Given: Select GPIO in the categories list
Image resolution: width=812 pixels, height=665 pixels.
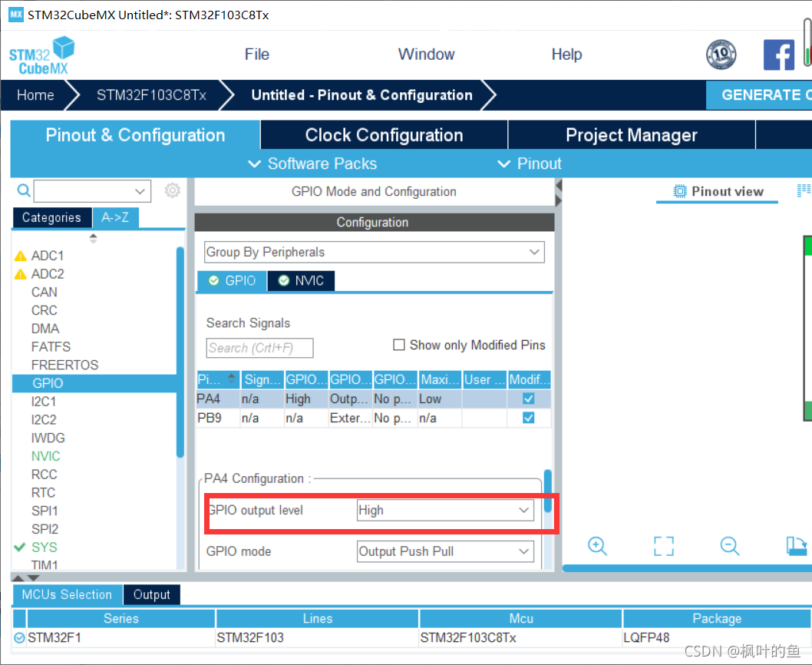Looking at the screenshot, I should pos(94,383).
